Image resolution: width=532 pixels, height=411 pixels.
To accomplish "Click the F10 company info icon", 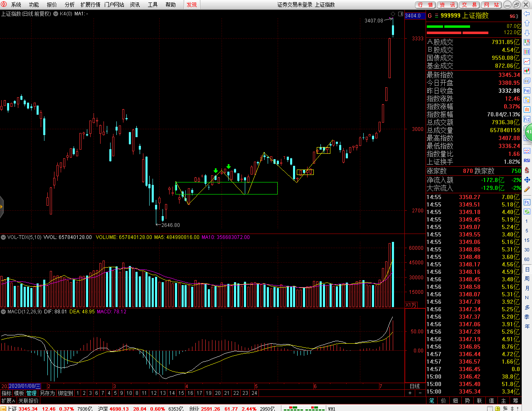I will [x=527, y=90].
